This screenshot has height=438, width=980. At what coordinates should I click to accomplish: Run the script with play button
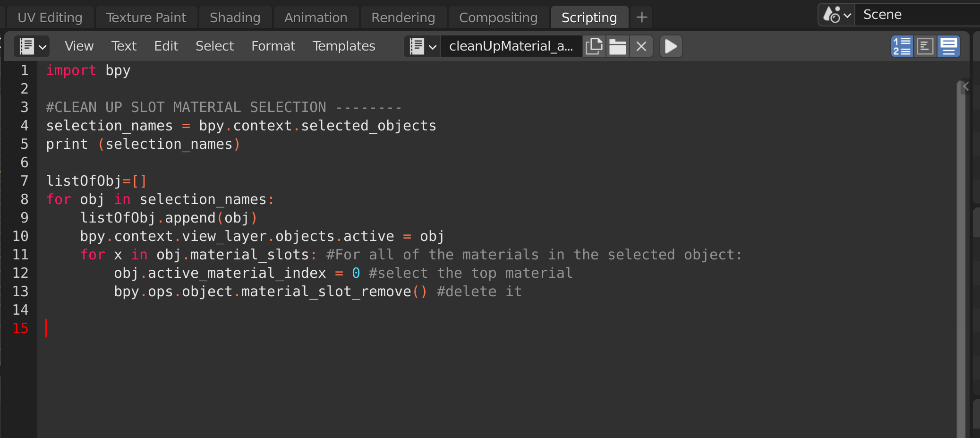pos(671,46)
